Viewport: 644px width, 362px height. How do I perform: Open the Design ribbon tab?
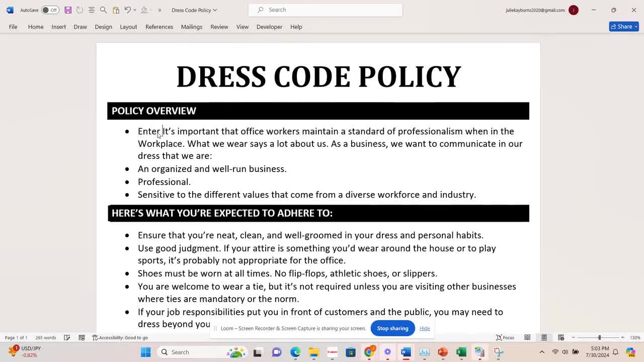[x=103, y=27]
